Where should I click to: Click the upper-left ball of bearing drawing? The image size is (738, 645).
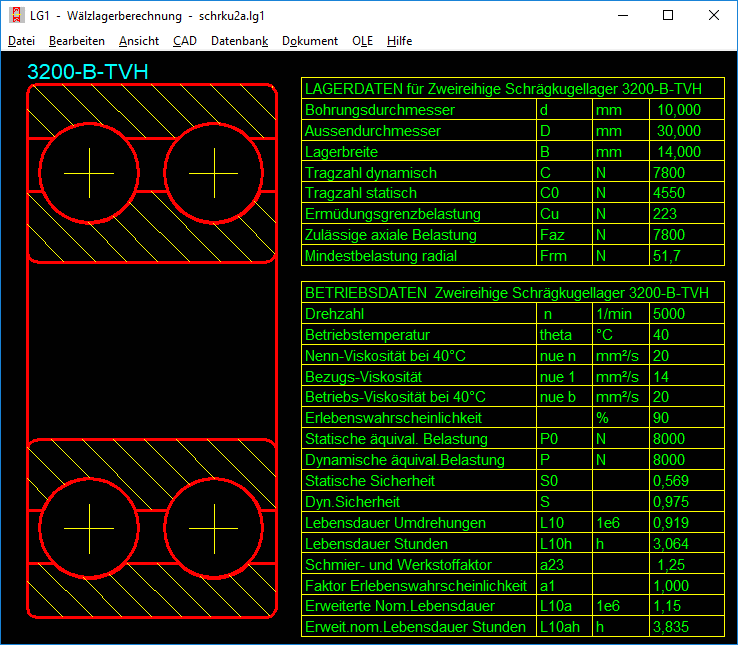(89, 173)
